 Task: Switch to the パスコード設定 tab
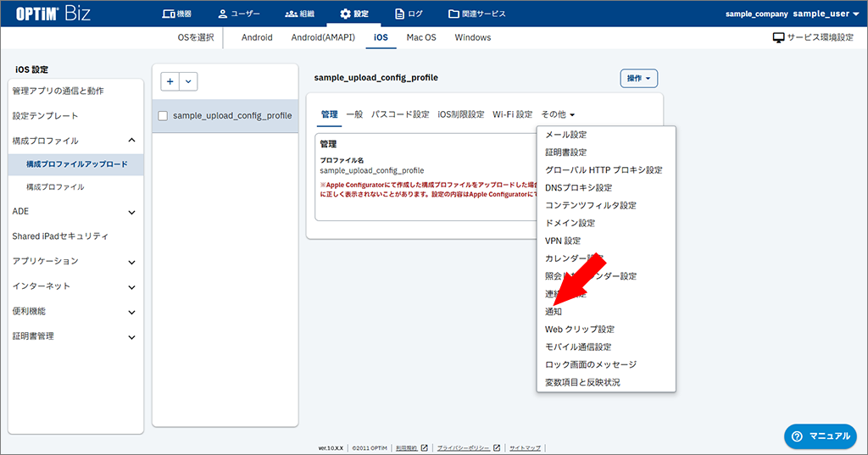400,114
